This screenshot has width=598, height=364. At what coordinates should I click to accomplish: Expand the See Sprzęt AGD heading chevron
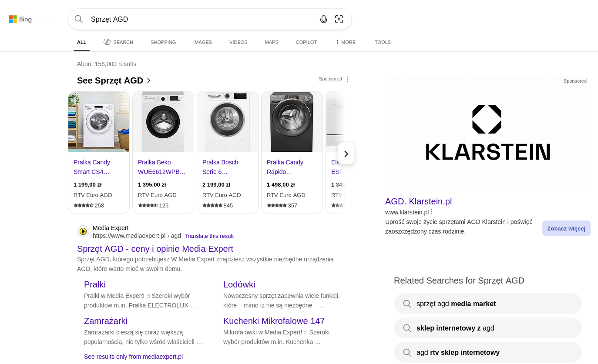click(149, 80)
